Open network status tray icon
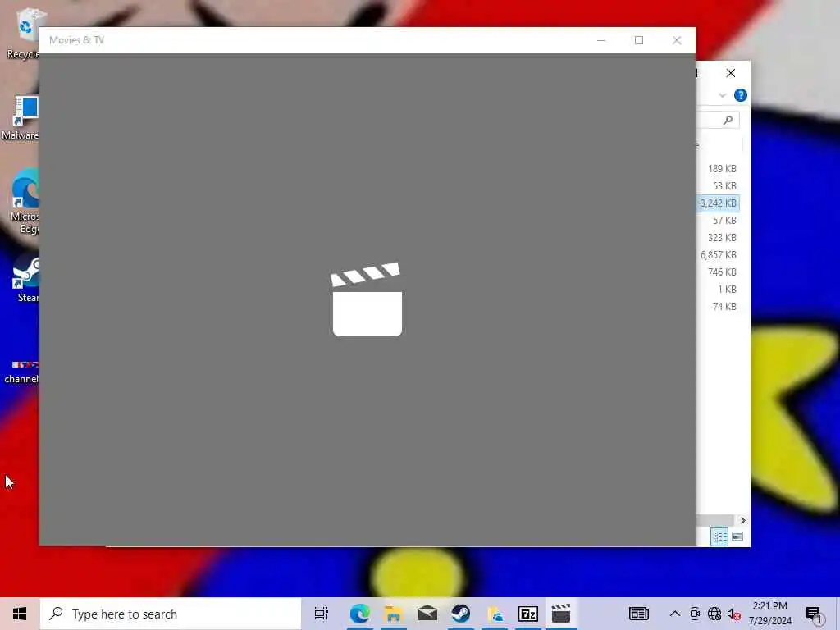 (x=714, y=614)
